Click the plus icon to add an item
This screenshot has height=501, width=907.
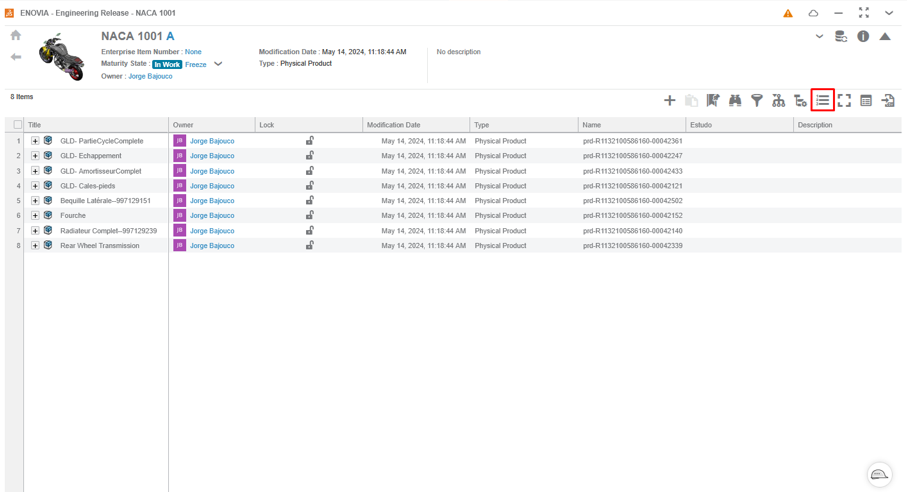pyautogui.click(x=669, y=101)
